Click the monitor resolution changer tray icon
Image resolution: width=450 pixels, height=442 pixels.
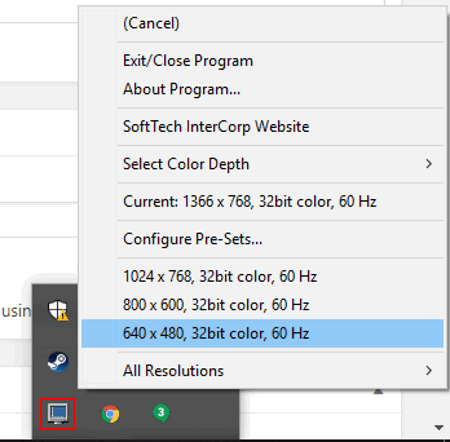tap(58, 414)
